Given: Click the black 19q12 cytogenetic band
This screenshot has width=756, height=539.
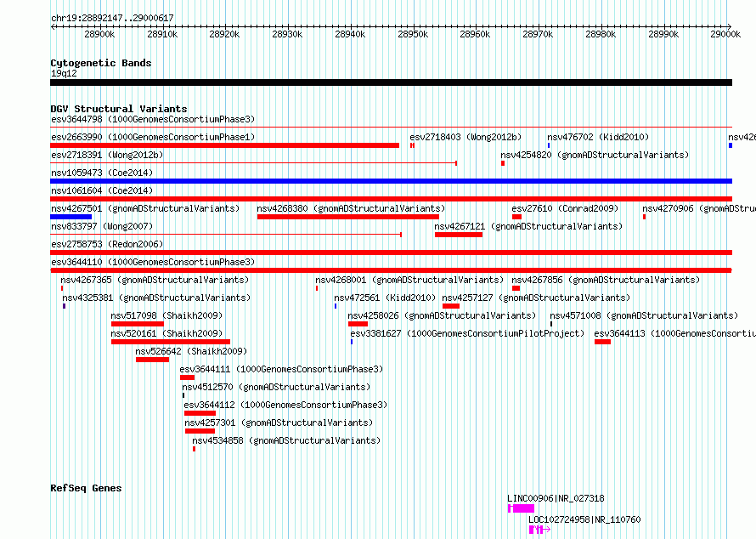Looking at the screenshot, I should point(391,82).
